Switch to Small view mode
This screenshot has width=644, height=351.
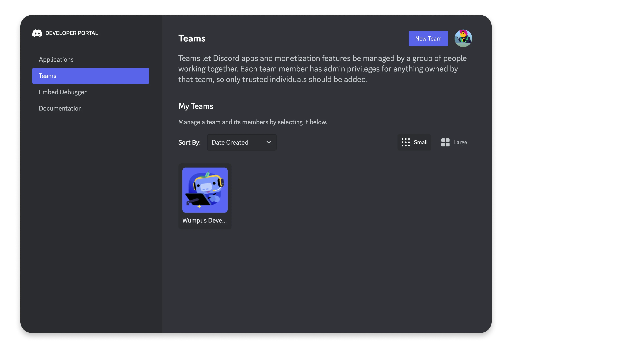click(x=414, y=142)
